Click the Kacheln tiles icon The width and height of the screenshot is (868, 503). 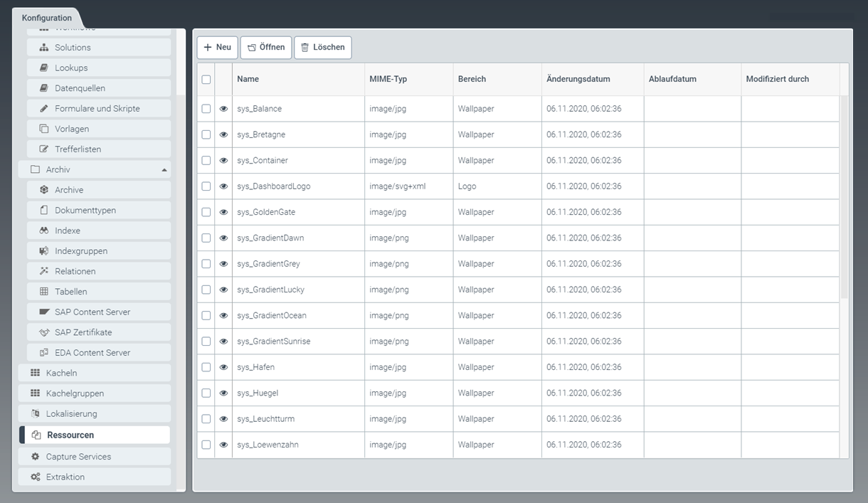pos(35,373)
